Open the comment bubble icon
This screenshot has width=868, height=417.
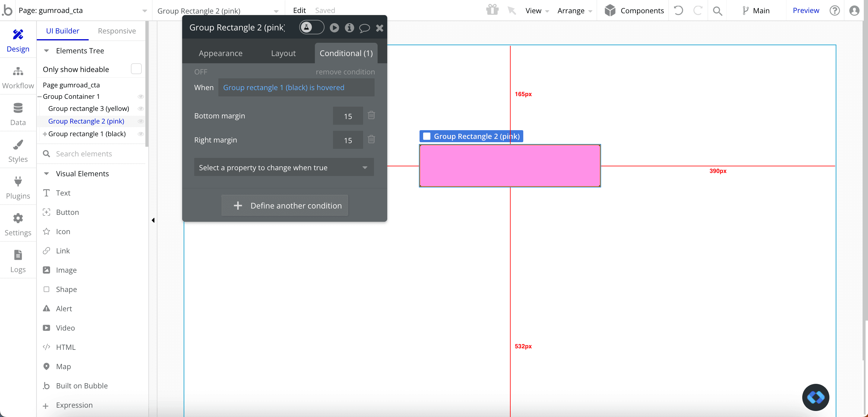click(364, 28)
